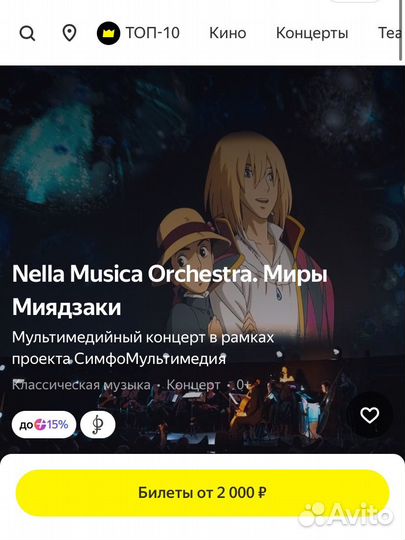Click the Plus discount icon in the 15% badge
Screen dimensions: 405x540
click(x=40, y=425)
